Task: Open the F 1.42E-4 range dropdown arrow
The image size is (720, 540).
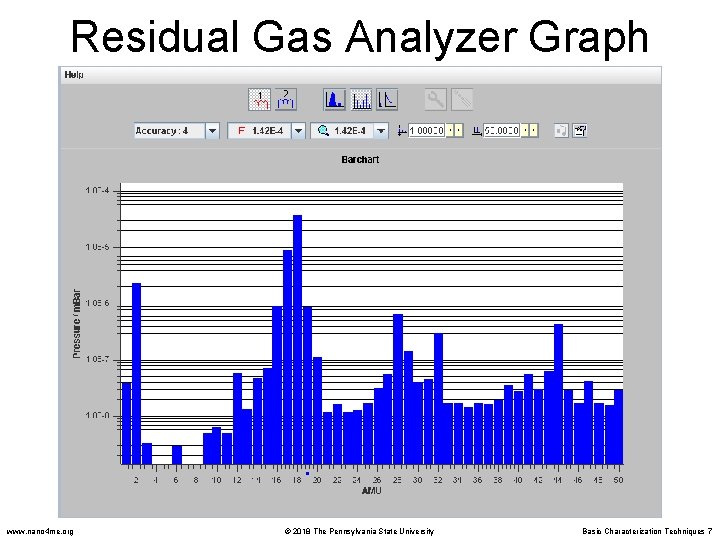Action: click(x=298, y=131)
